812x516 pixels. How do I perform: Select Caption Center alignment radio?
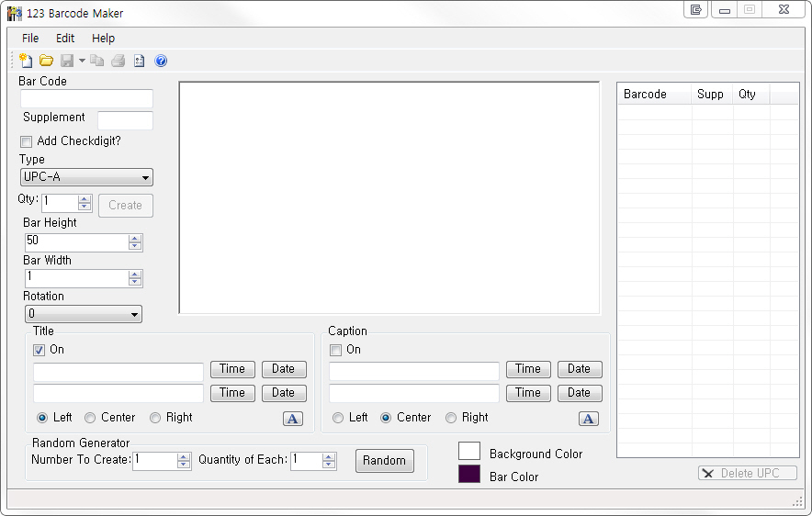386,418
